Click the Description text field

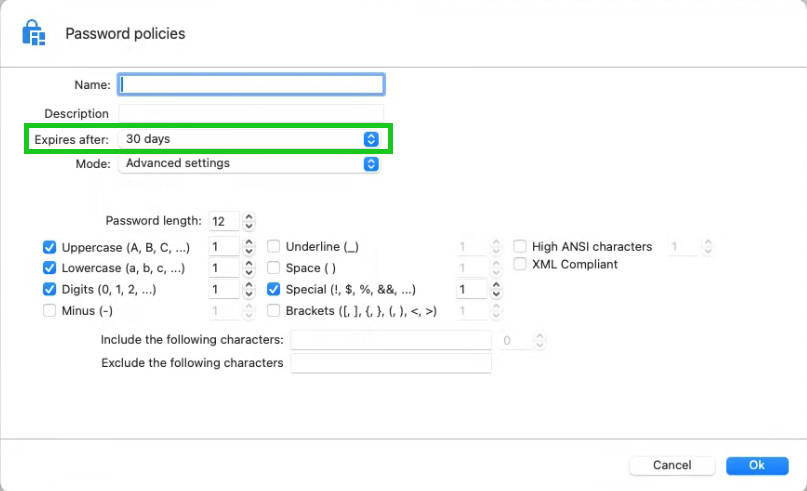(x=251, y=113)
